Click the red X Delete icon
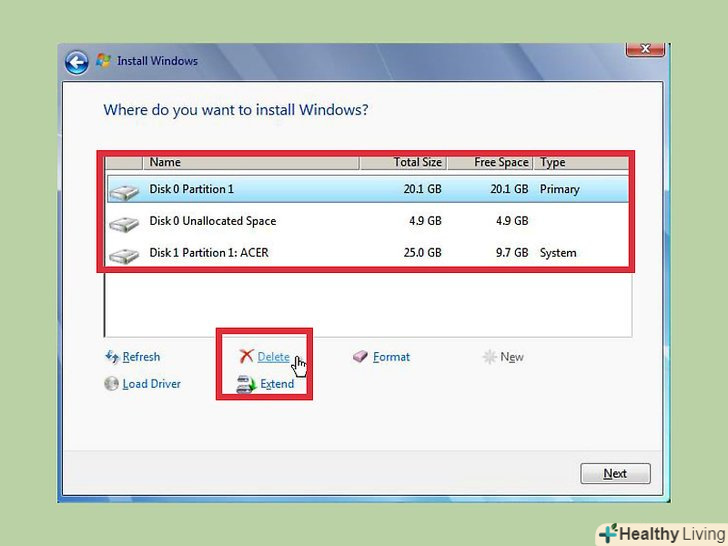 (x=246, y=356)
